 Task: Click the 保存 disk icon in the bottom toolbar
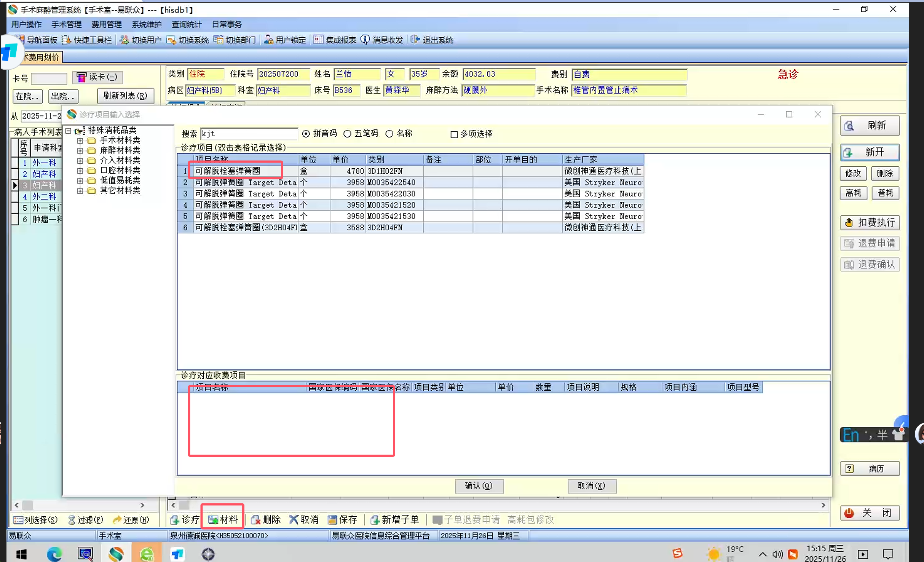[x=332, y=519]
